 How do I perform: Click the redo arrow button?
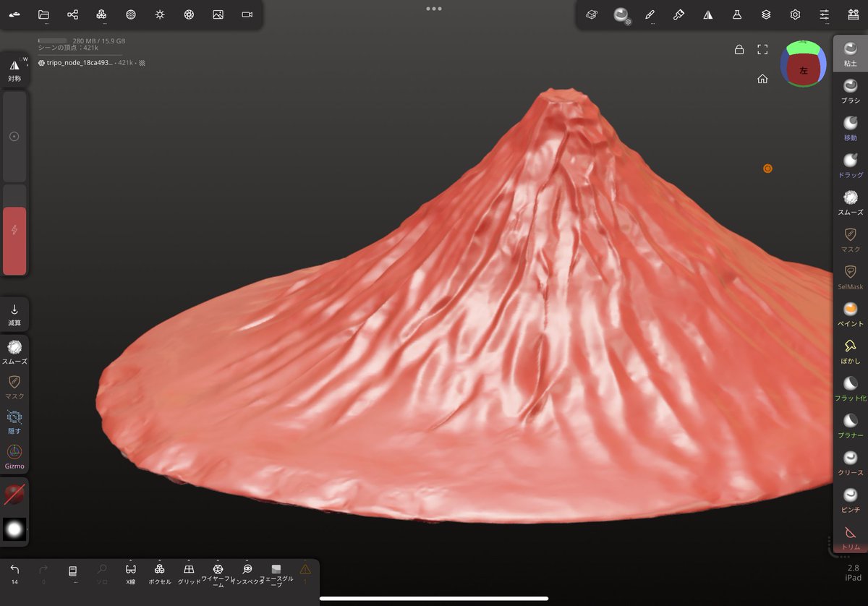pyautogui.click(x=43, y=574)
